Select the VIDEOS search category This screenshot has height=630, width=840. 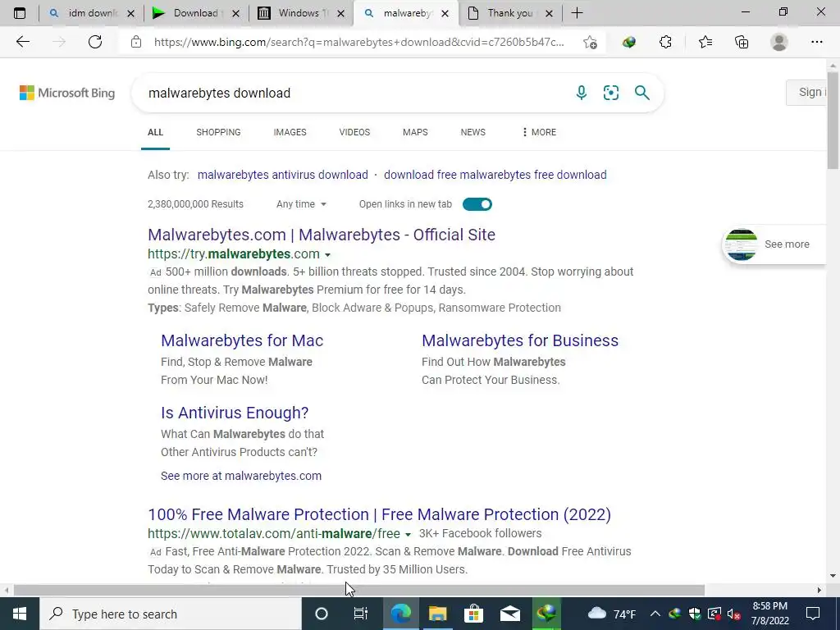coord(354,132)
